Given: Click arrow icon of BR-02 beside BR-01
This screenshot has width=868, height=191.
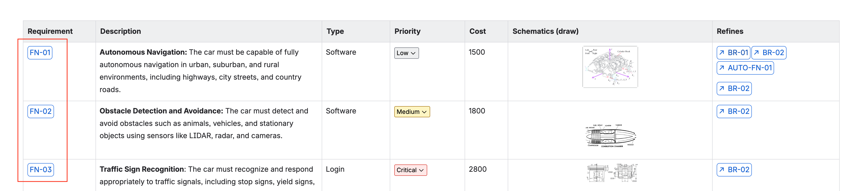Looking at the screenshot, I should (756, 53).
